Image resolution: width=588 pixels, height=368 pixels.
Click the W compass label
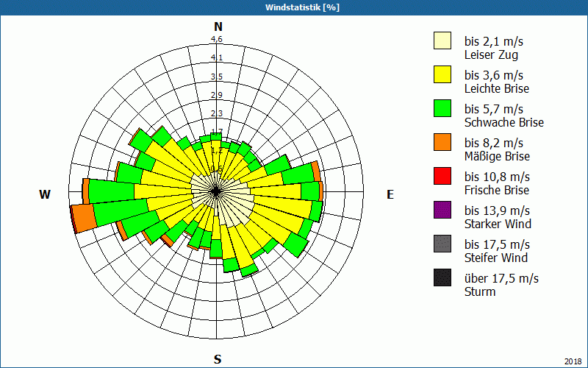45,194
